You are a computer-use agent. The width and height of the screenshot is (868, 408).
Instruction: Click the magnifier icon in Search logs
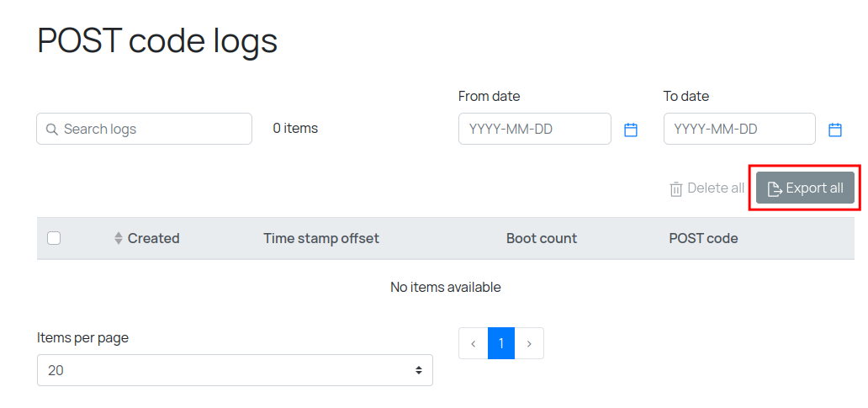[52, 130]
